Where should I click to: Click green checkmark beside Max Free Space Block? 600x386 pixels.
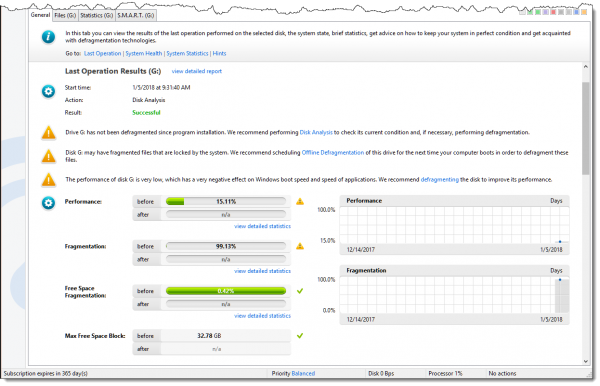point(300,336)
